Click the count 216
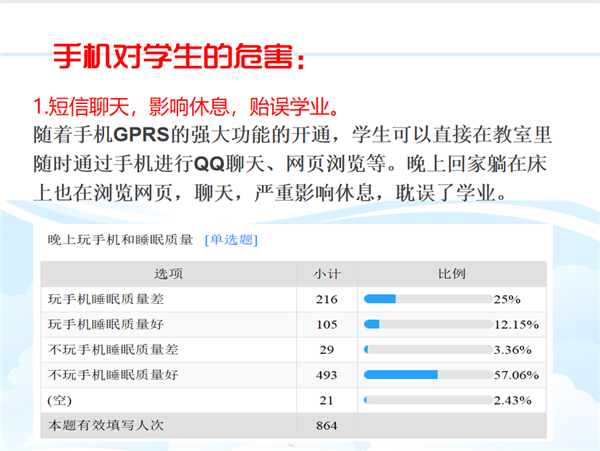 (327, 299)
